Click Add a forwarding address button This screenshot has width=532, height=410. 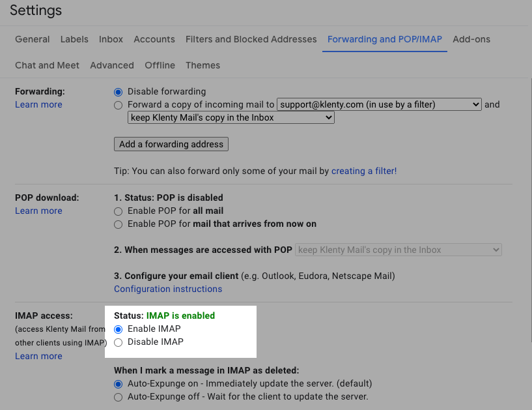point(171,144)
